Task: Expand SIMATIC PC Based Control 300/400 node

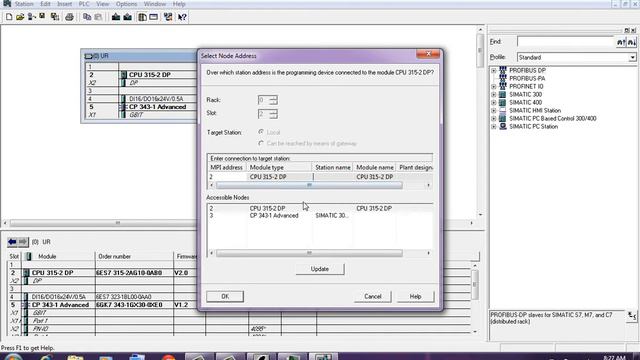Action: (494, 118)
